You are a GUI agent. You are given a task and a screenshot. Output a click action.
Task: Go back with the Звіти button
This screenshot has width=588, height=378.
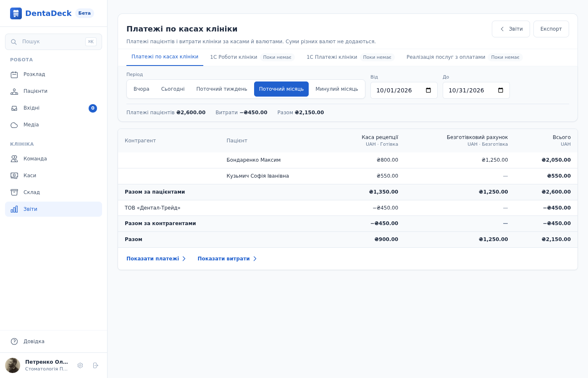(x=511, y=29)
